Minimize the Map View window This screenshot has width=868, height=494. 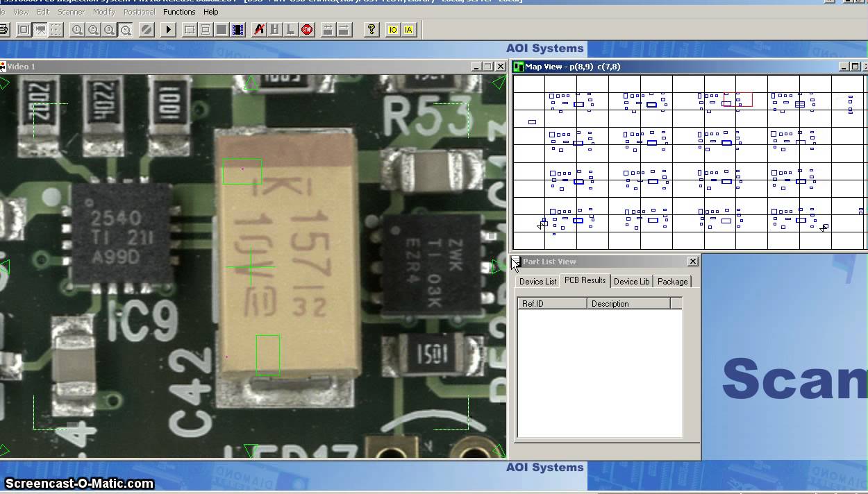coord(843,67)
